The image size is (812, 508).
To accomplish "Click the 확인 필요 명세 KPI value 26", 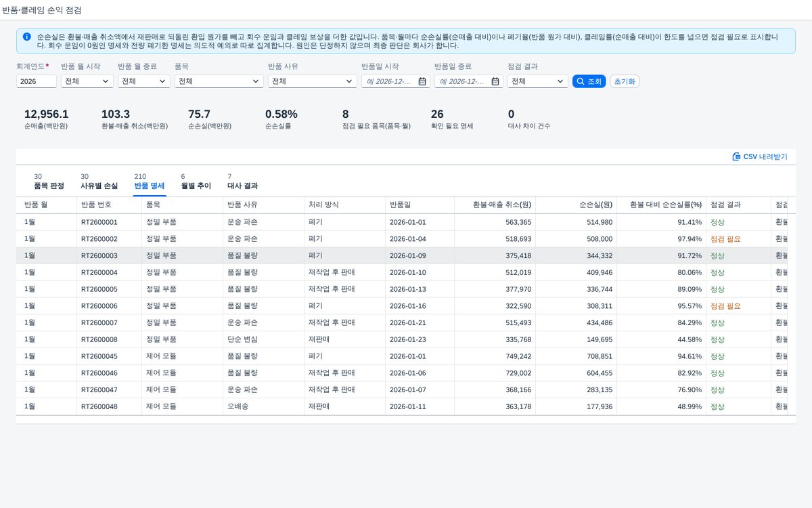I will click(437, 114).
